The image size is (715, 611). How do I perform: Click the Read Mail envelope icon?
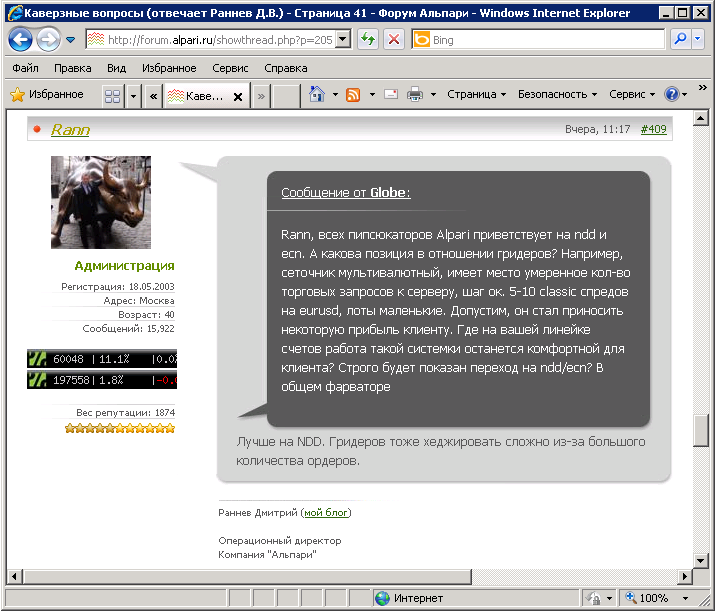[391, 94]
